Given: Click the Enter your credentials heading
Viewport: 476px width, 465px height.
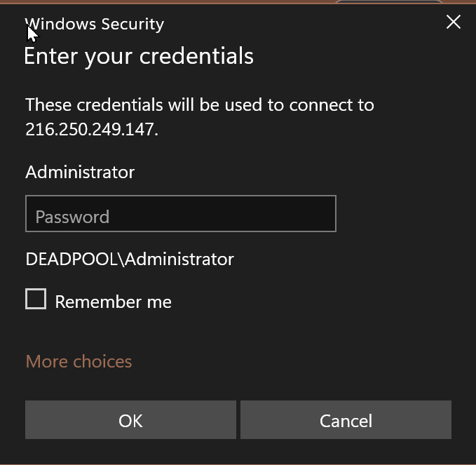Looking at the screenshot, I should 139,56.
